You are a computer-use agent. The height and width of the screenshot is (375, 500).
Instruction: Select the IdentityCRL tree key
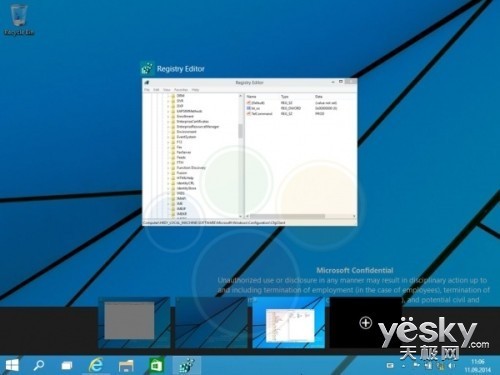pos(185,183)
